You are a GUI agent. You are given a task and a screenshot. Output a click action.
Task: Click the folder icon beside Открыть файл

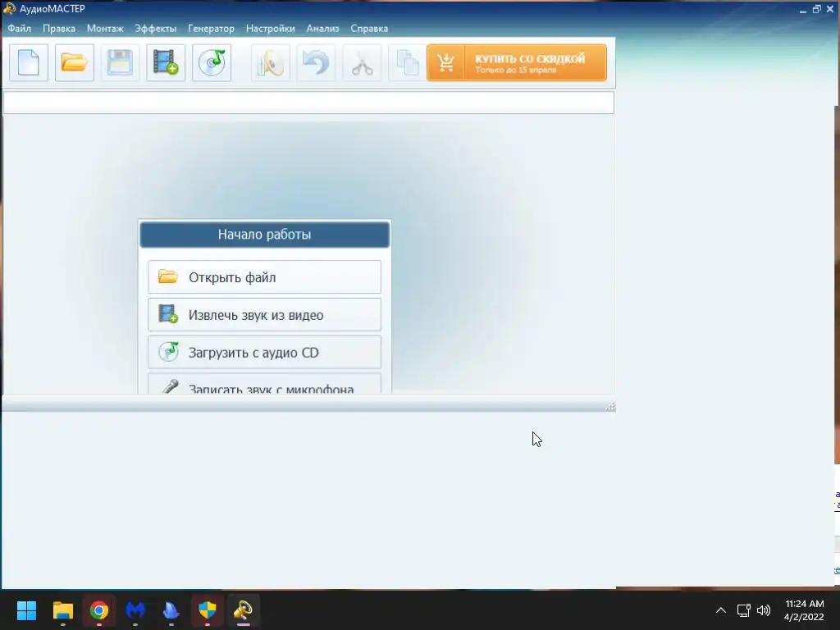coord(167,276)
